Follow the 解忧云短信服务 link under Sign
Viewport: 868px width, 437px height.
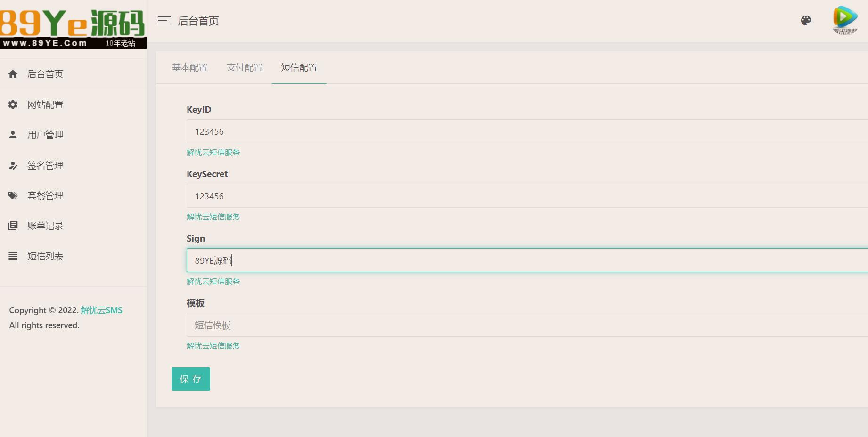213,282
